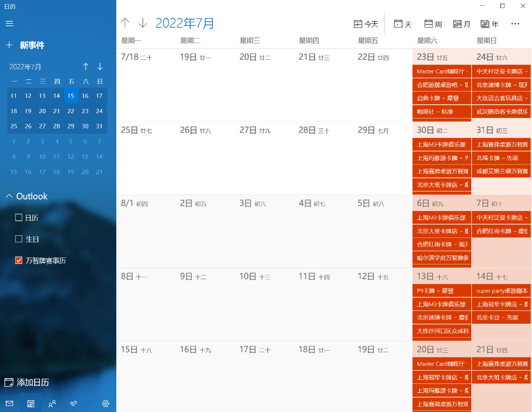
Task: Enable the 日历 calendar checkbox
Action: pos(18,217)
